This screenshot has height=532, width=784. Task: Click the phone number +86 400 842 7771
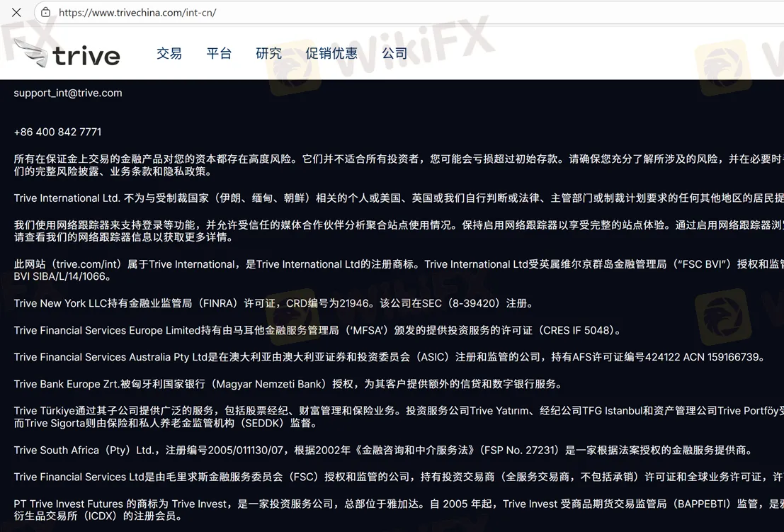(57, 132)
